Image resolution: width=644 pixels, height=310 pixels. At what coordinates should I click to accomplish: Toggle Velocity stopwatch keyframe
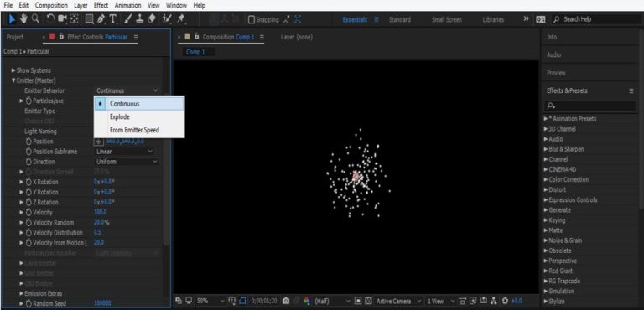(29, 212)
